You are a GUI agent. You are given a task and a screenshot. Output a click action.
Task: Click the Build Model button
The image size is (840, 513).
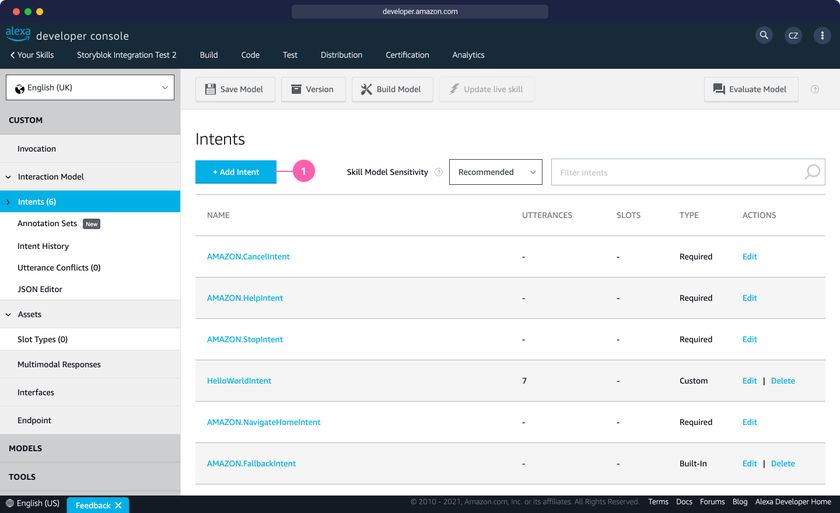coord(392,89)
